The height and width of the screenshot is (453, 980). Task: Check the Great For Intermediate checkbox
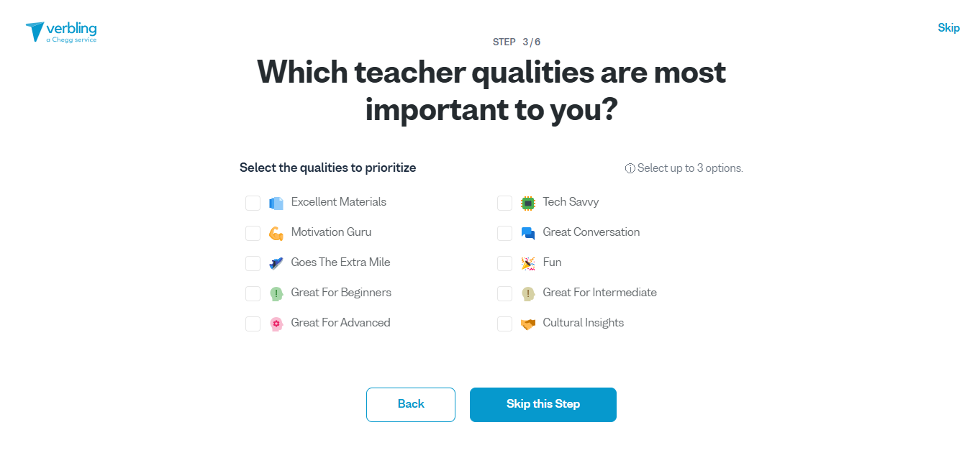pos(504,293)
